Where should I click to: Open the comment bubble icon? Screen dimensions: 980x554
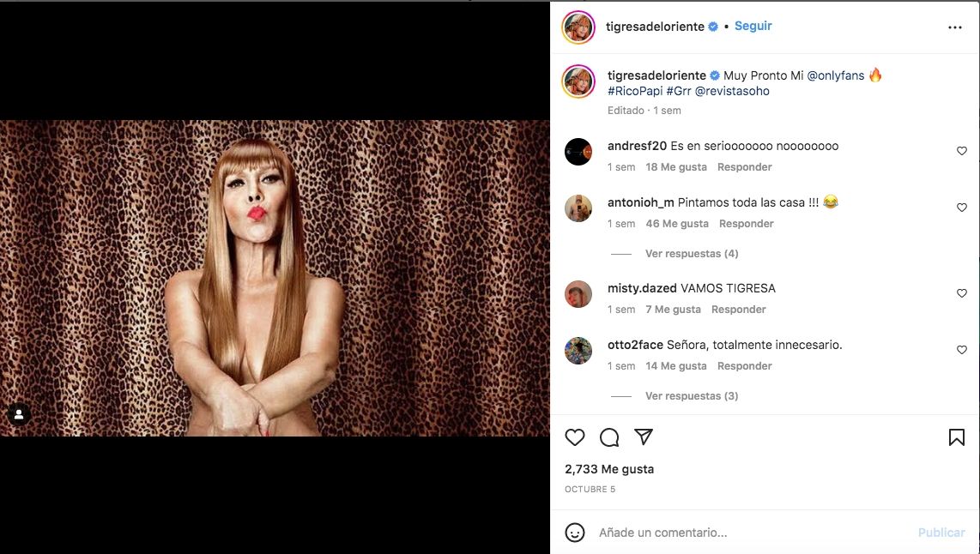[609, 437]
